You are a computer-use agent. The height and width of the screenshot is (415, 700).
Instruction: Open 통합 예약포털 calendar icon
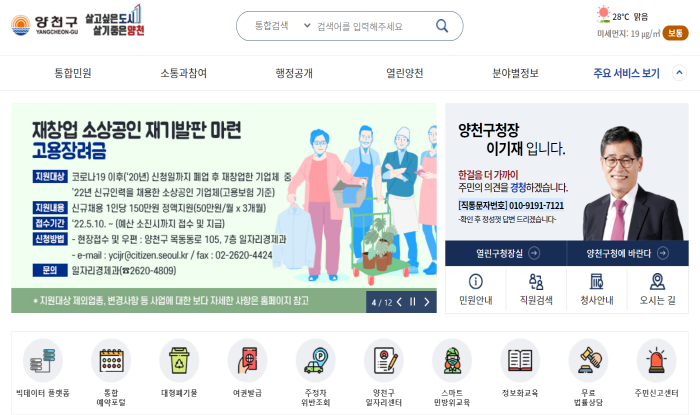click(x=111, y=360)
